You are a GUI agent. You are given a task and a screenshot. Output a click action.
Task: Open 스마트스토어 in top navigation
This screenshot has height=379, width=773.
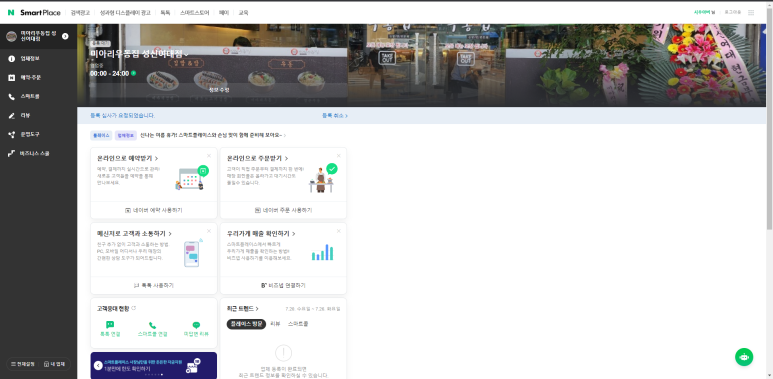(195, 13)
